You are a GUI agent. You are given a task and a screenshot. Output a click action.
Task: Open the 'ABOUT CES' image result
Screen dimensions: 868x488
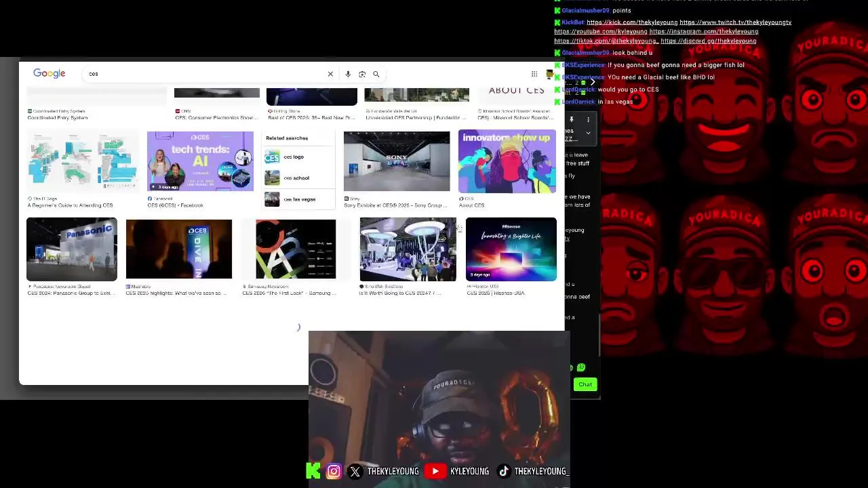pos(517,96)
